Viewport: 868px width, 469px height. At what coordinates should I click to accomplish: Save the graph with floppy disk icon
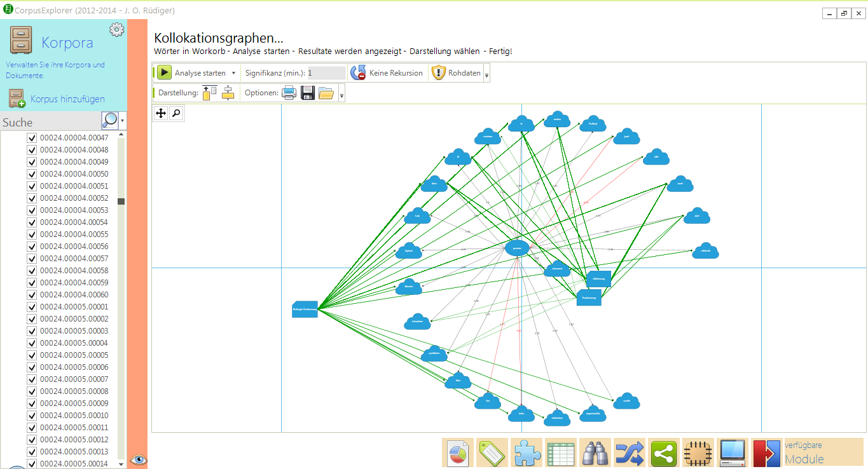308,93
